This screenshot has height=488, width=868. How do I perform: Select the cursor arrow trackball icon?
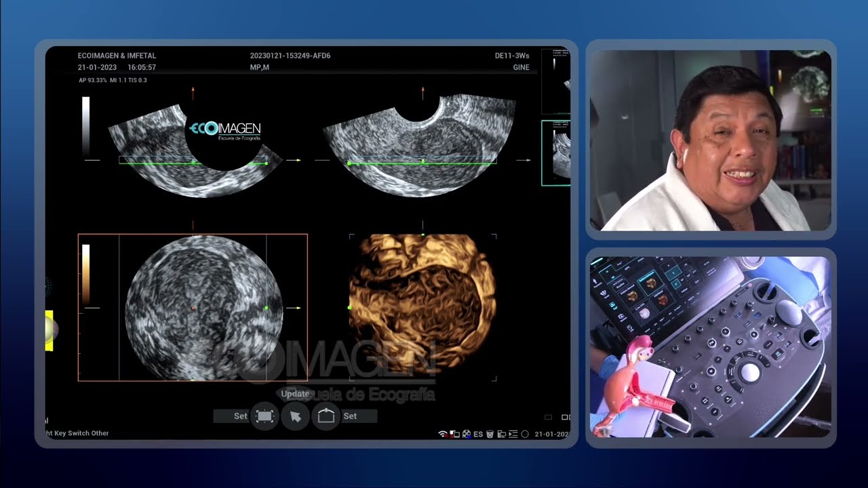tap(295, 416)
